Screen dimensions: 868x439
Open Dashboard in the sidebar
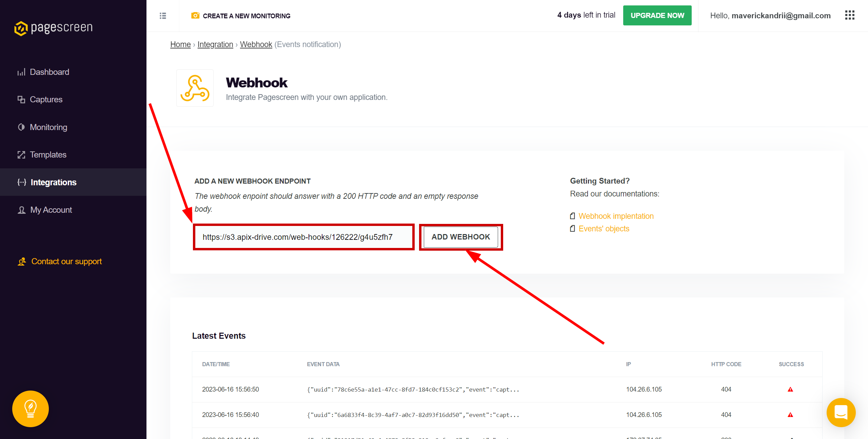point(50,72)
